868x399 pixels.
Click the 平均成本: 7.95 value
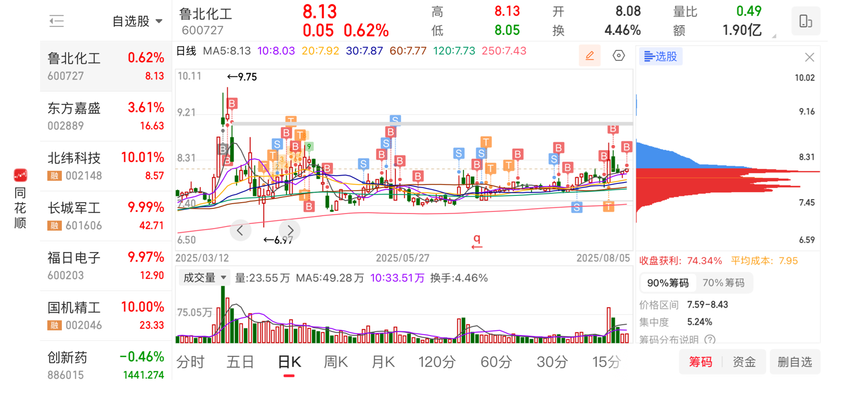765,261
